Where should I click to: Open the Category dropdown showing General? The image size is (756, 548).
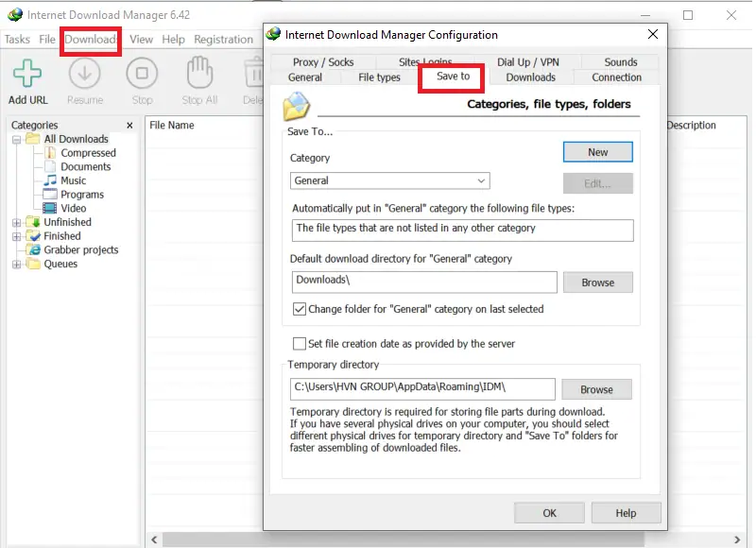tap(389, 180)
